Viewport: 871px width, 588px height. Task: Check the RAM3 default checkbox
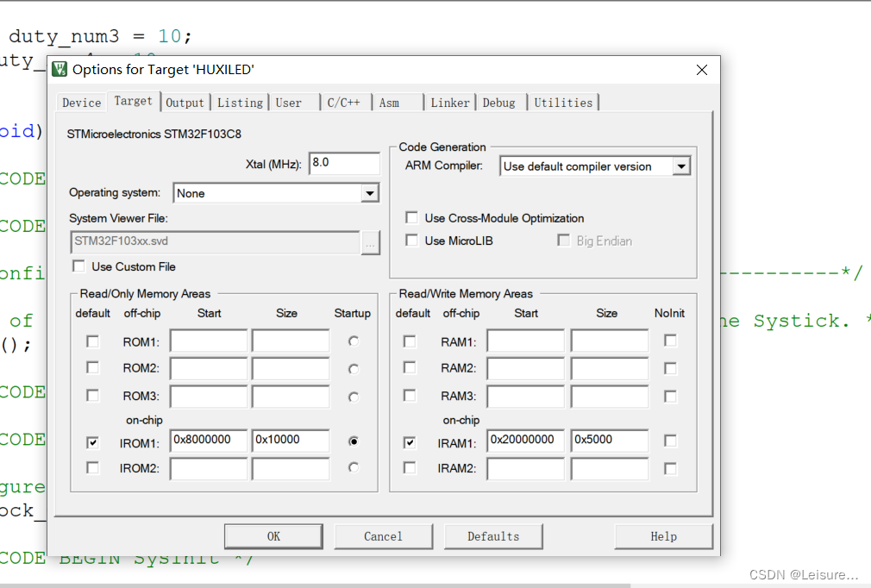point(410,396)
